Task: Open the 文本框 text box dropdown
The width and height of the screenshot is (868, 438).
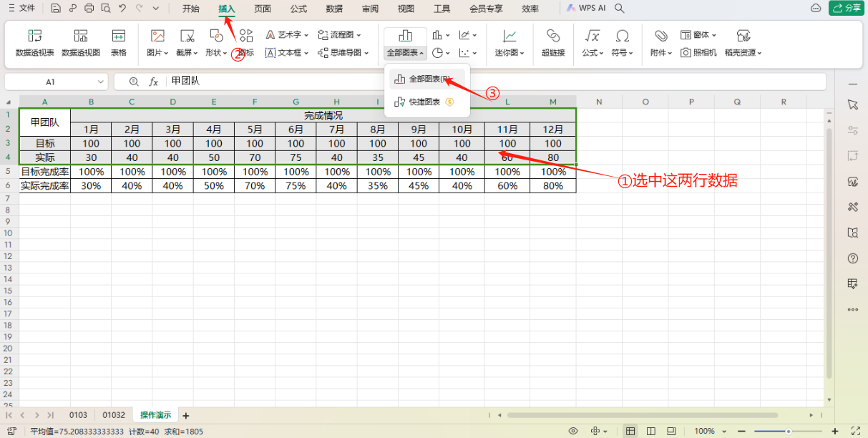Action: (x=287, y=52)
